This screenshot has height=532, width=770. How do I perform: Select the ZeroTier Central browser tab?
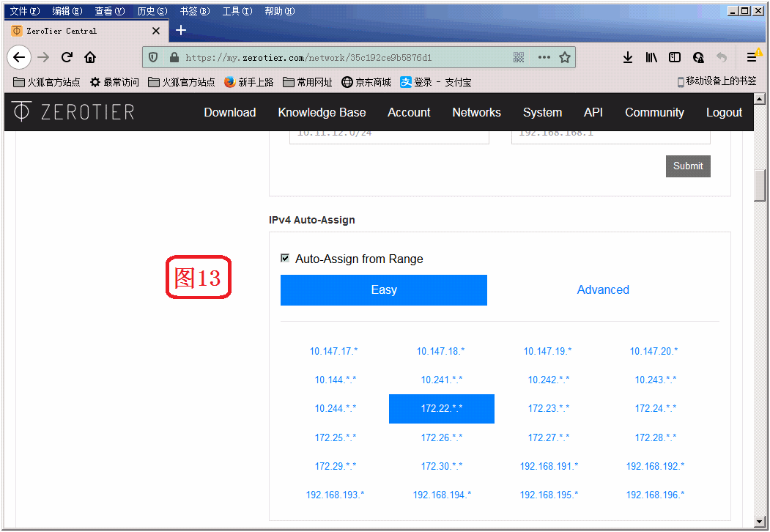point(86,31)
